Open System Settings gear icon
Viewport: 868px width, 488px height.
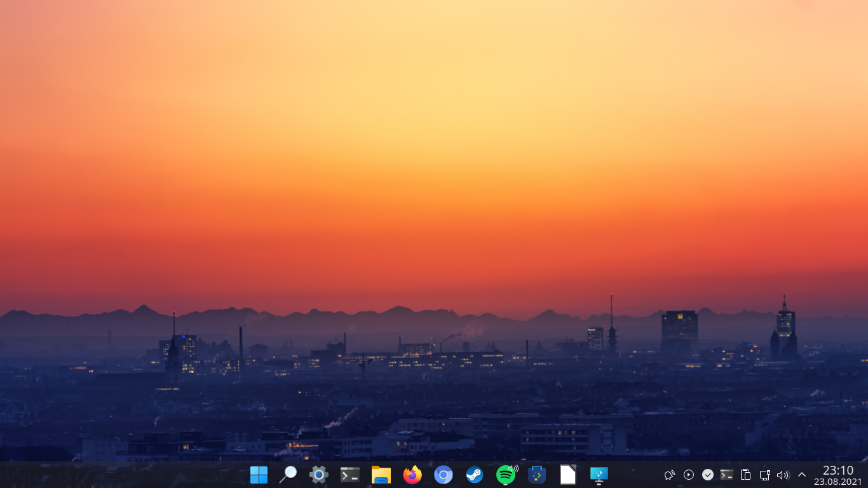click(319, 475)
